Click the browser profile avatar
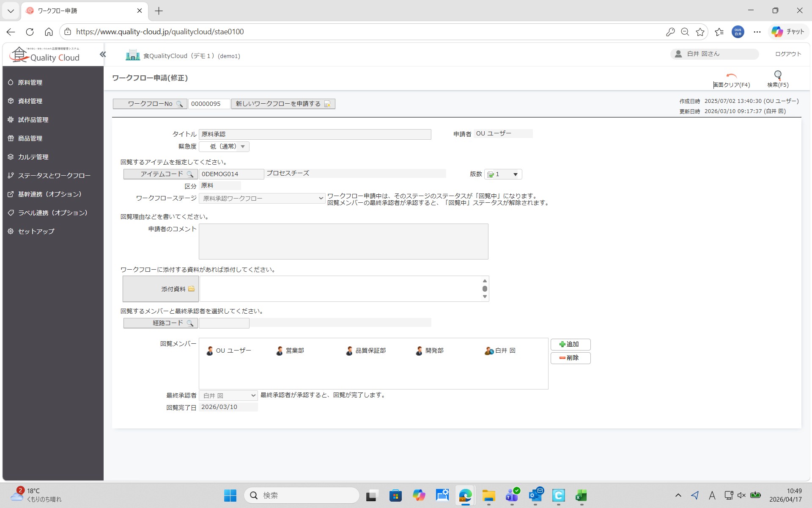Image resolution: width=812 pixels, height=508 pixels. tap(738, 32)
